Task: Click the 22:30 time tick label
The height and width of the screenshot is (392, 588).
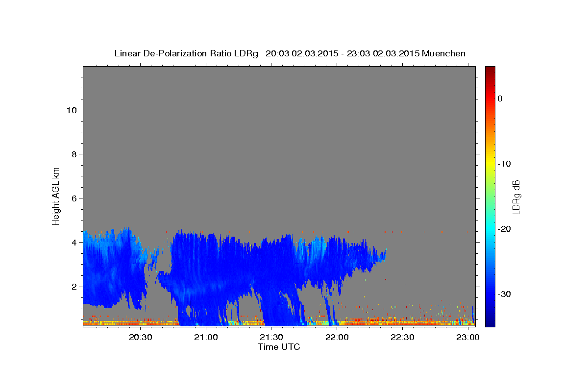Action: [403, 338]
